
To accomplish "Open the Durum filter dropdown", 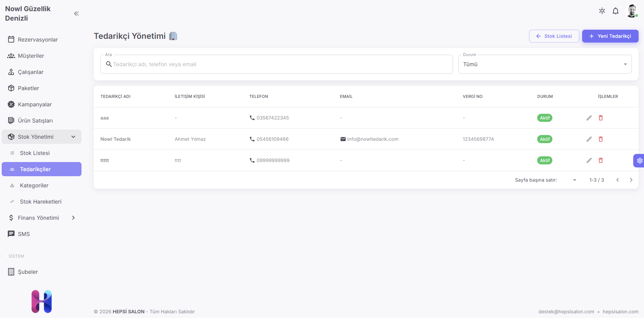I will click(545, 64).
